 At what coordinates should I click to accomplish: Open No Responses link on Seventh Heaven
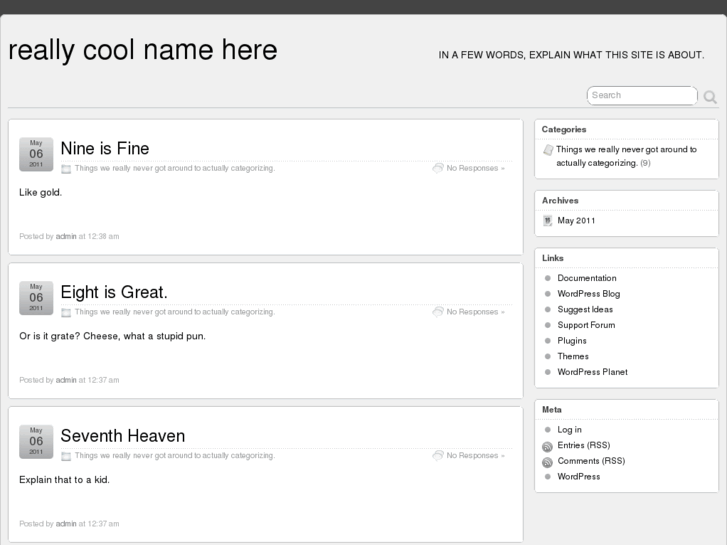point(475,456)
